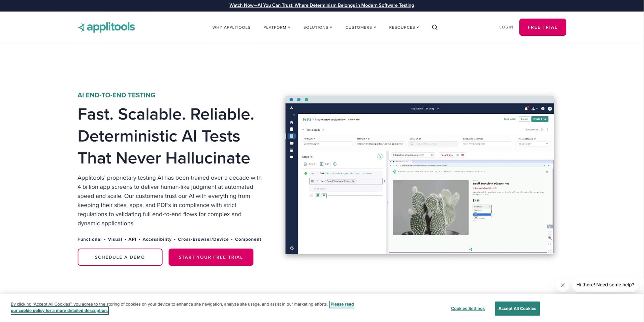Click SCHEDULE A DEMO button

[120, 257]
